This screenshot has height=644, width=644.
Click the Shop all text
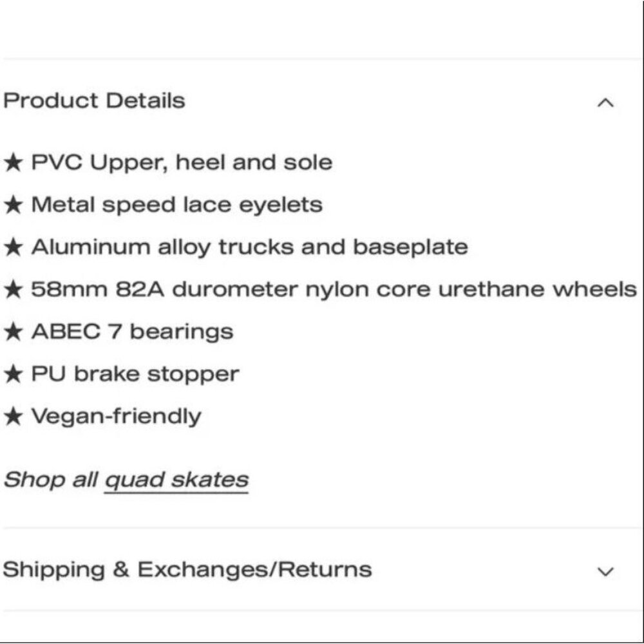(x=51, y=480)
